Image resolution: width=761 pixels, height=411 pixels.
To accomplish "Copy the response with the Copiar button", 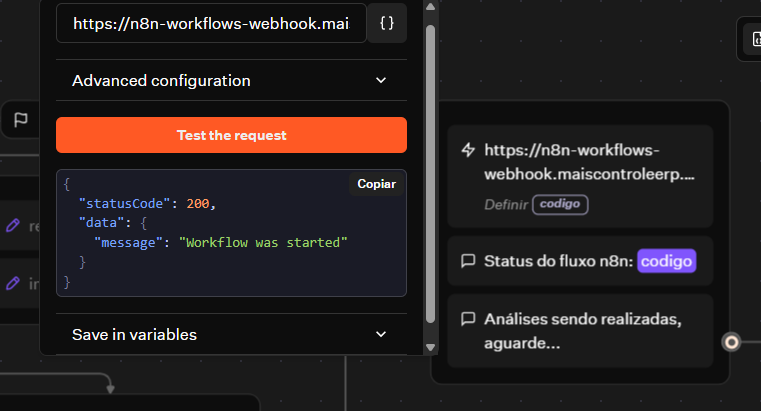I will [377, 184].
